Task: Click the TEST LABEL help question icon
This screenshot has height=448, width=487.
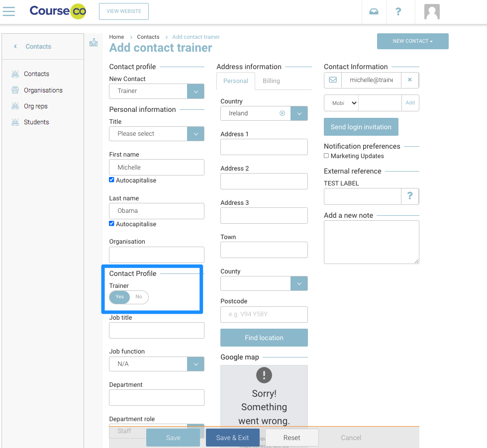Action: click(x=410, y=196)
